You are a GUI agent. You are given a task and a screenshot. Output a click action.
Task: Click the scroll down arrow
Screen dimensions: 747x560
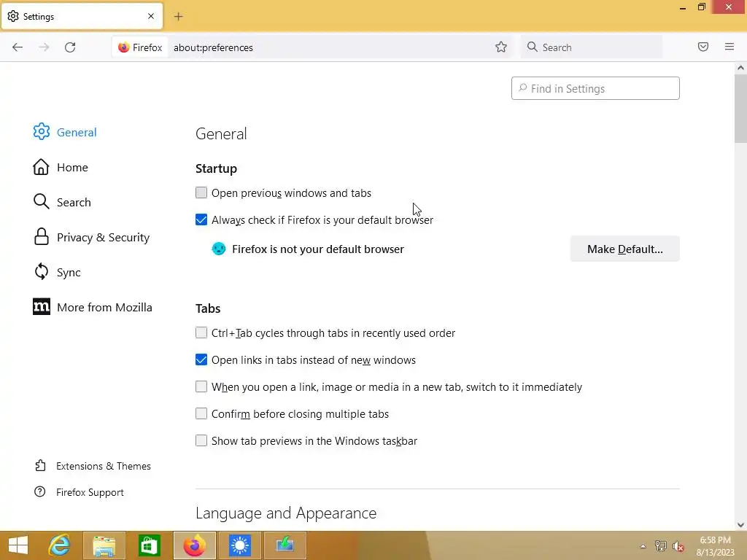(740, 525)
